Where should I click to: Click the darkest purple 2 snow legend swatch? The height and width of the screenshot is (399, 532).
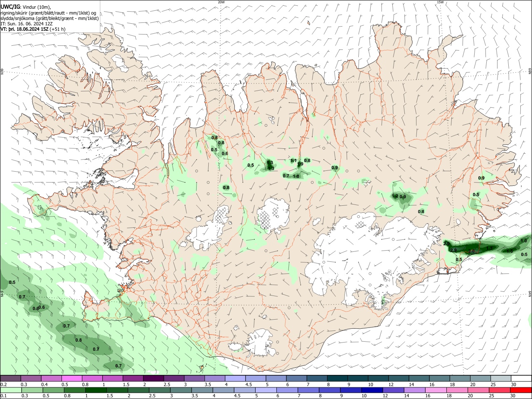[153, 379]
